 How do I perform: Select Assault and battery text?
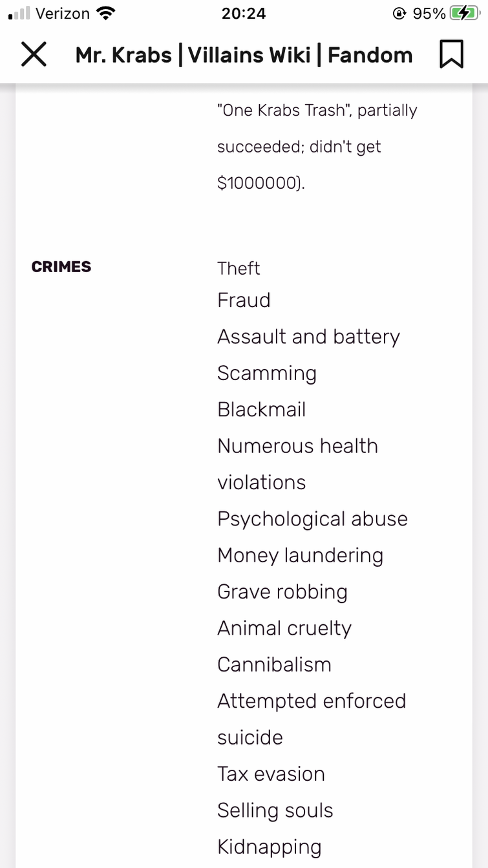pyautogui.click(x=308, y=337)
